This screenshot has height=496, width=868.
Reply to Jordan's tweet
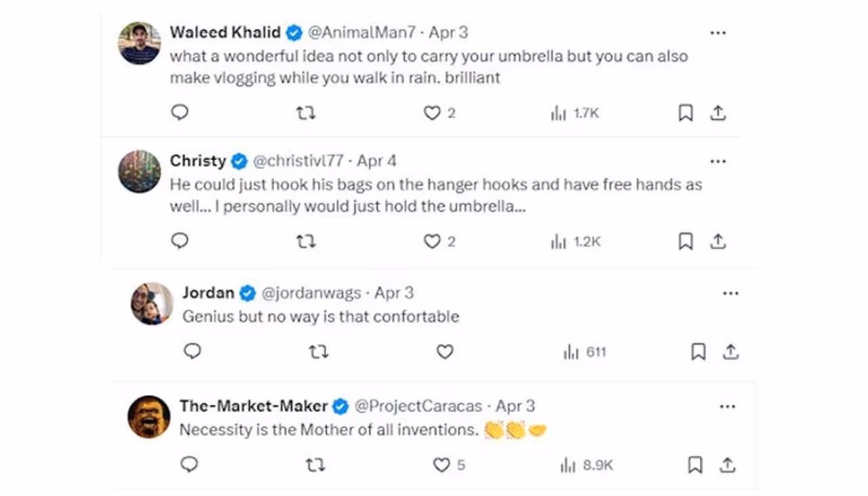point(193,351)
